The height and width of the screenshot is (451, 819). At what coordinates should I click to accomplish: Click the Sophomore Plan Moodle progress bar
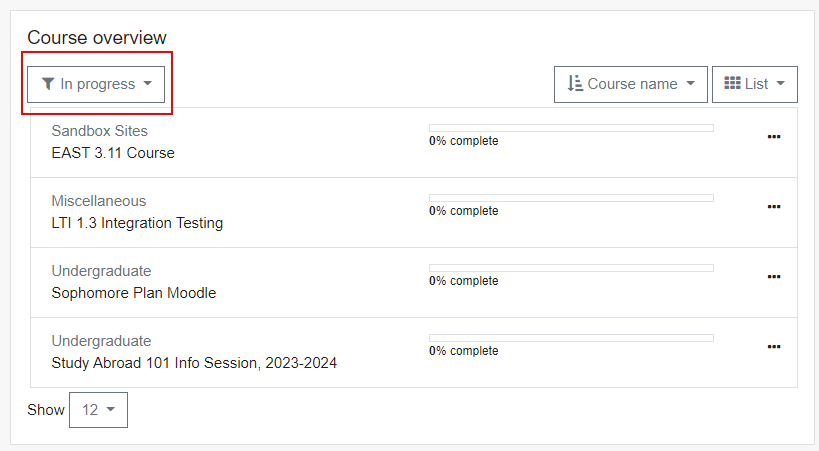coord(571,268)
